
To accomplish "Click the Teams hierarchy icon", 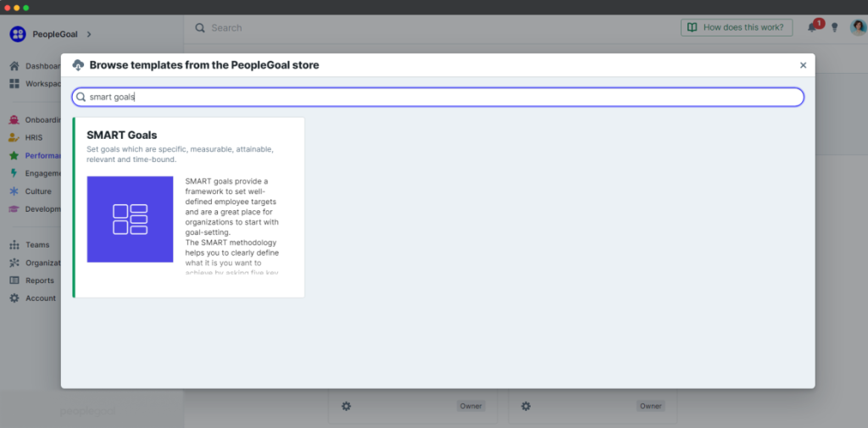I will click(x=14, y=245).
